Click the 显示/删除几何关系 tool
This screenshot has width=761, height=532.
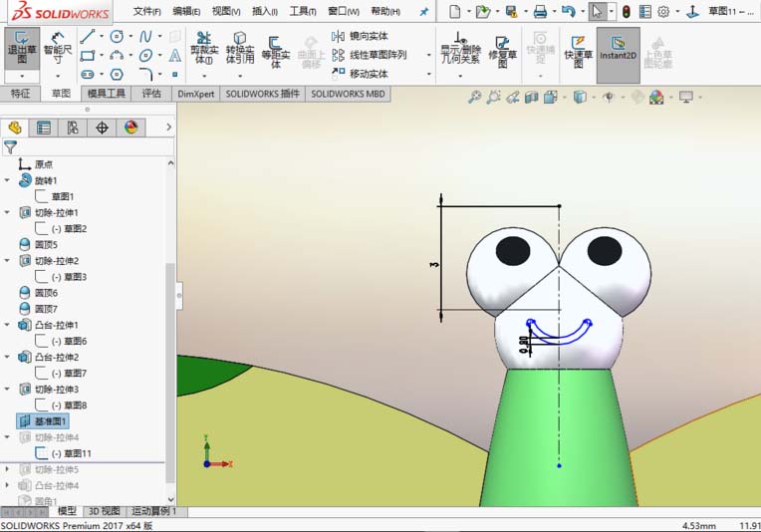click(460, 48)
